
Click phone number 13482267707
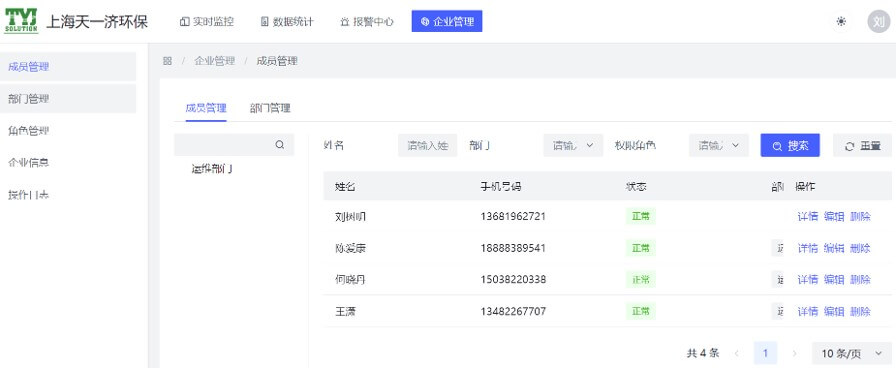click(513, 311)
